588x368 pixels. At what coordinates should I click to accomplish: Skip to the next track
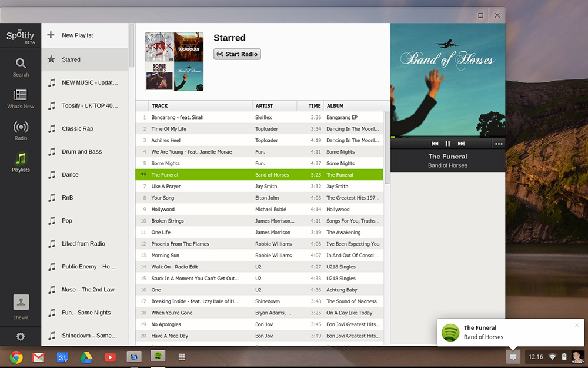tap(461, 144)
